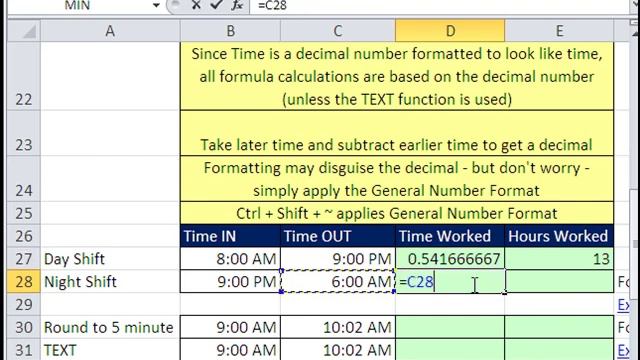Select the empty green Hours Worked cell in row 31
This screenshot has width=640, height=360.
(559, 349)
